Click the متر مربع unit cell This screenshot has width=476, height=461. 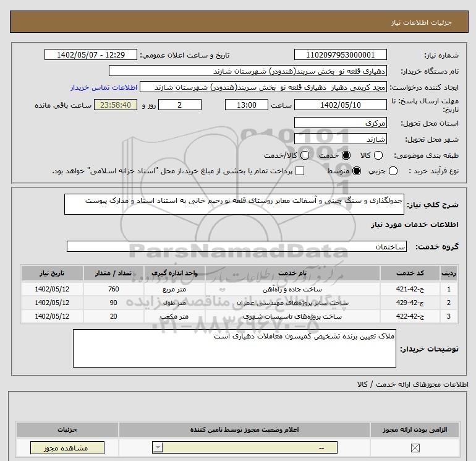coord(174,289)
